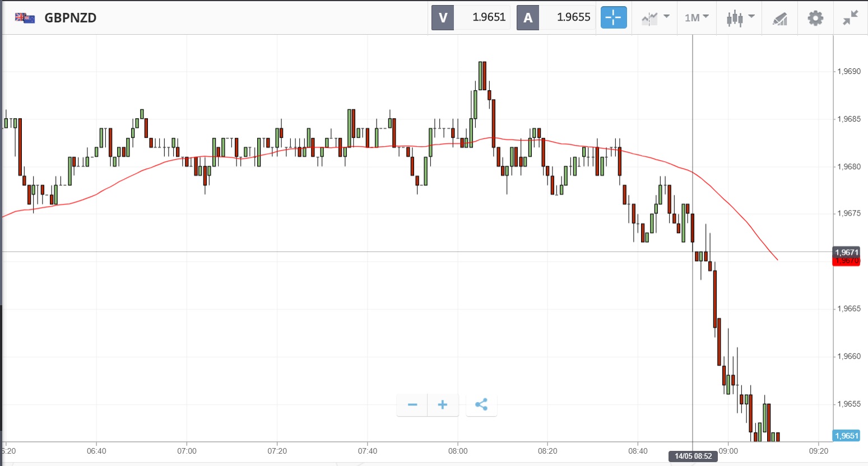Open the compare chart dropdown
The width and height of the screenshot is (868, 466).
[x=655, y=17]
